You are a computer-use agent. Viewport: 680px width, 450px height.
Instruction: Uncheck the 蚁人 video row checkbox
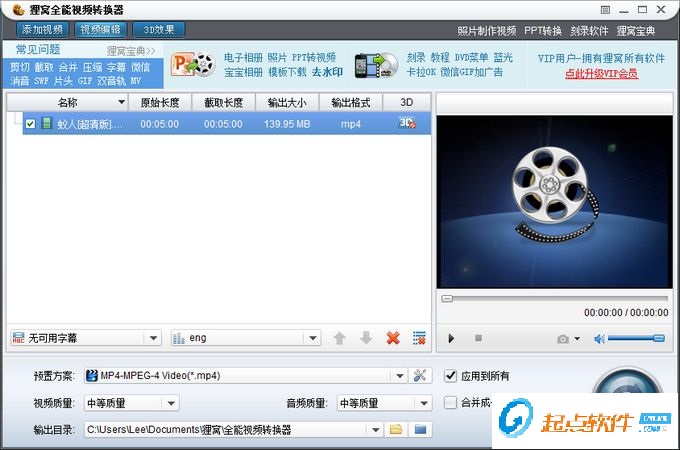[30, 124]
